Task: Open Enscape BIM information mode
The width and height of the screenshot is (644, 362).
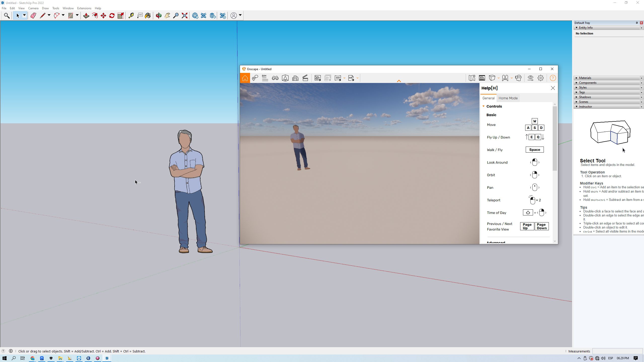Action: (265, 78)
